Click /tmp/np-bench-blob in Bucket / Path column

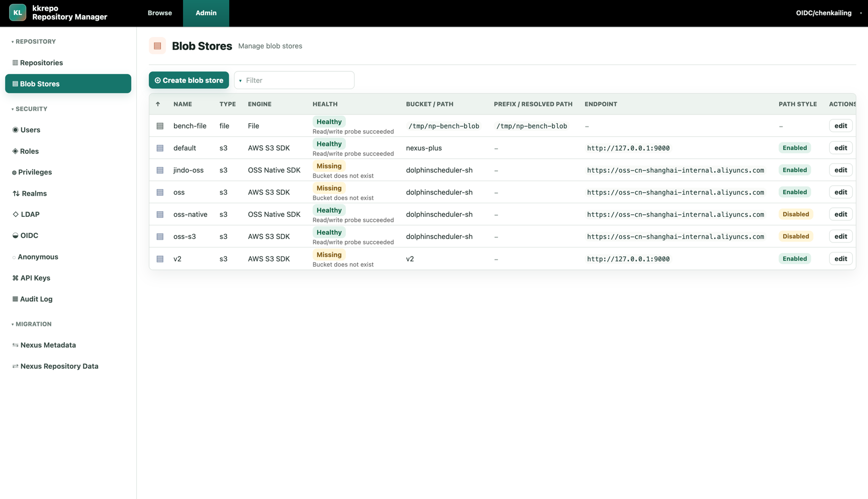444,126
